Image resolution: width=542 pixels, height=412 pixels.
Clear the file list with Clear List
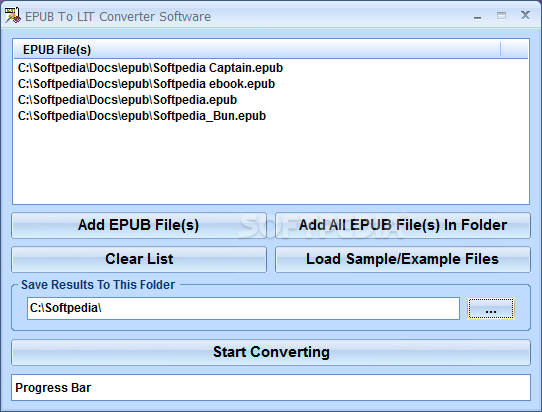coord(139,259)
